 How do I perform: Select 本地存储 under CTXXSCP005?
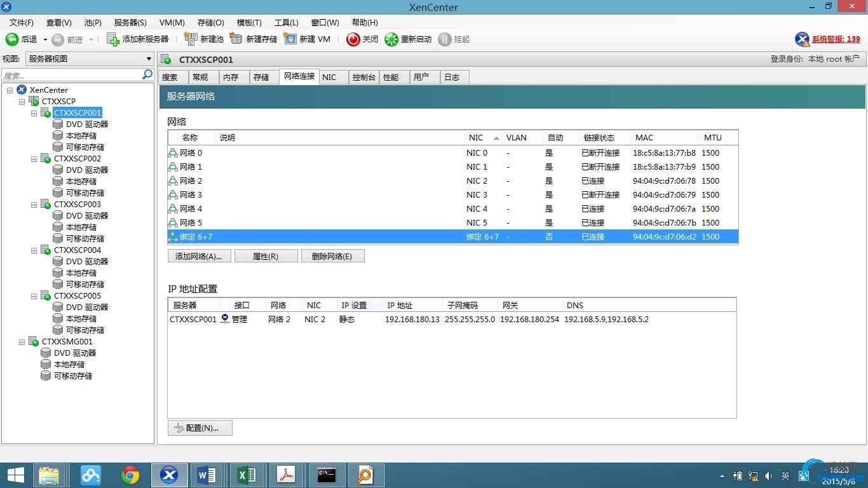click(x=81, y=319)
